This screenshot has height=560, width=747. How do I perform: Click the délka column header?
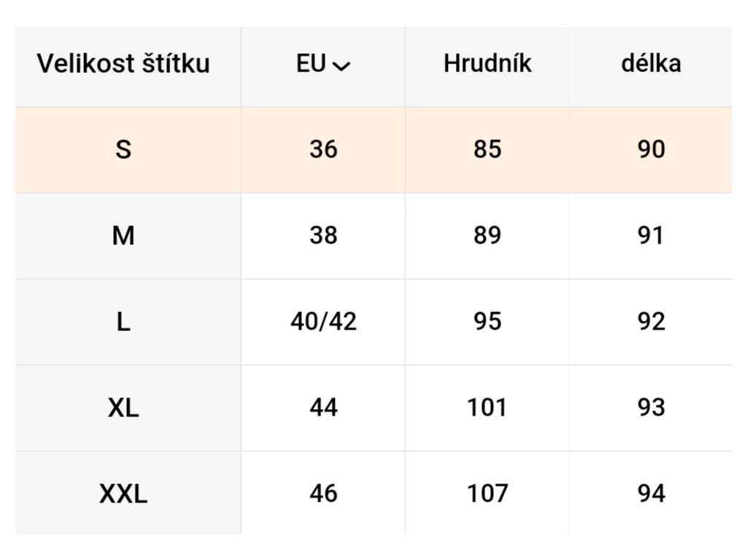(651, 64)
